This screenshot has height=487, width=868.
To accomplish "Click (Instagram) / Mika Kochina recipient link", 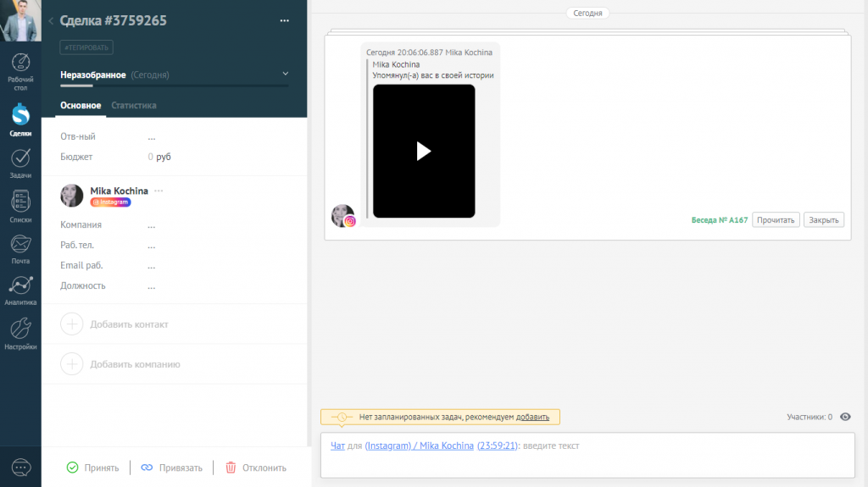I will click(x=419, y=445).
